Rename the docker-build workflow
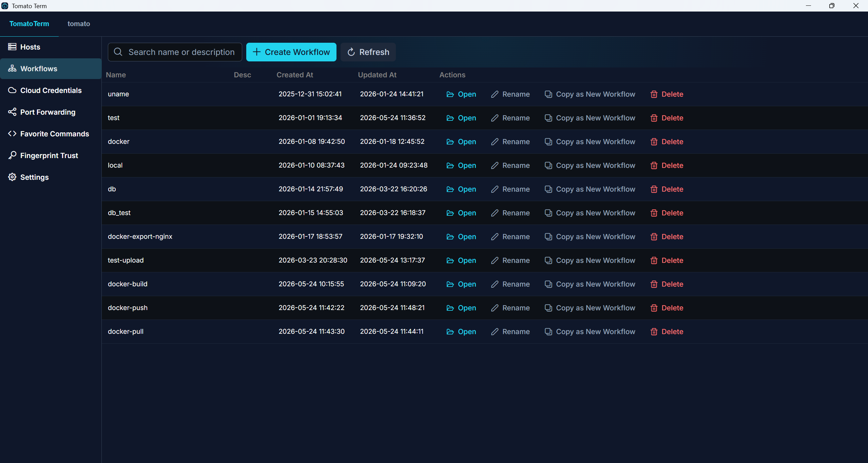 click(510, 284)
